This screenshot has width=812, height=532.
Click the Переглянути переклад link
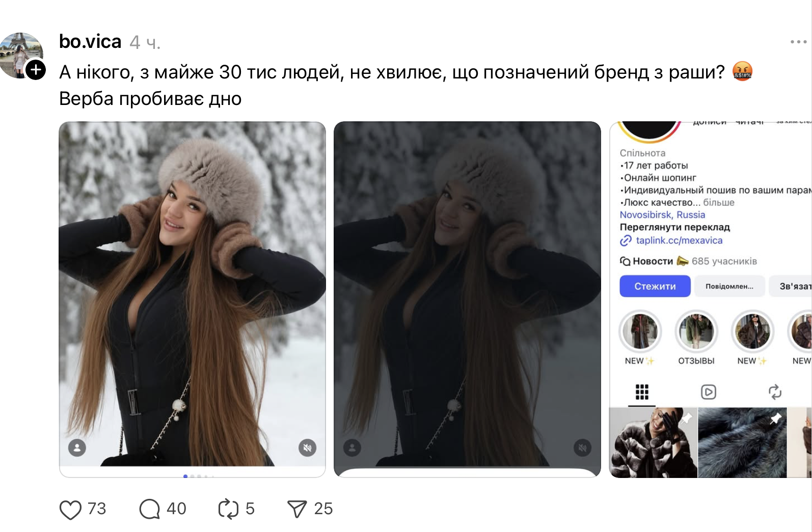click(674, 227)
